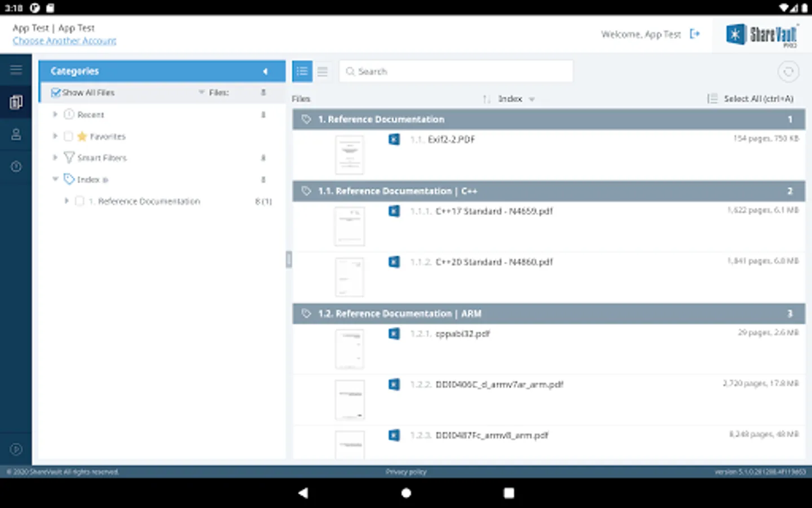Image resolution: width=812 pixels, height=508 pixels.
Task: Open DDI0406C_d_armv7ar_arm.pdf file
Action: click(x=500, y=384)
